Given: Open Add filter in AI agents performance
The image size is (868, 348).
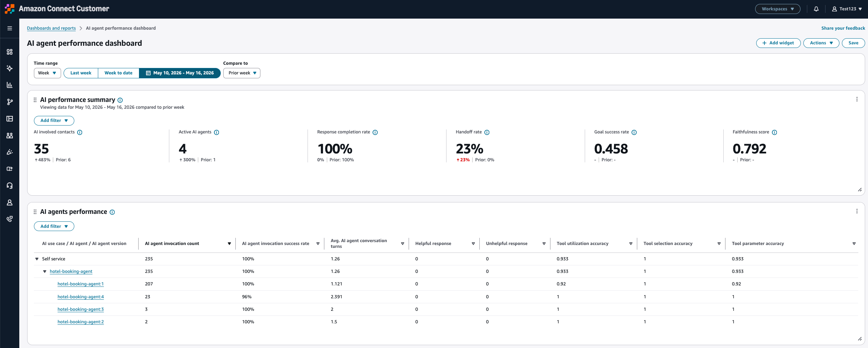Looking at the screenshot, I should 54,226.
